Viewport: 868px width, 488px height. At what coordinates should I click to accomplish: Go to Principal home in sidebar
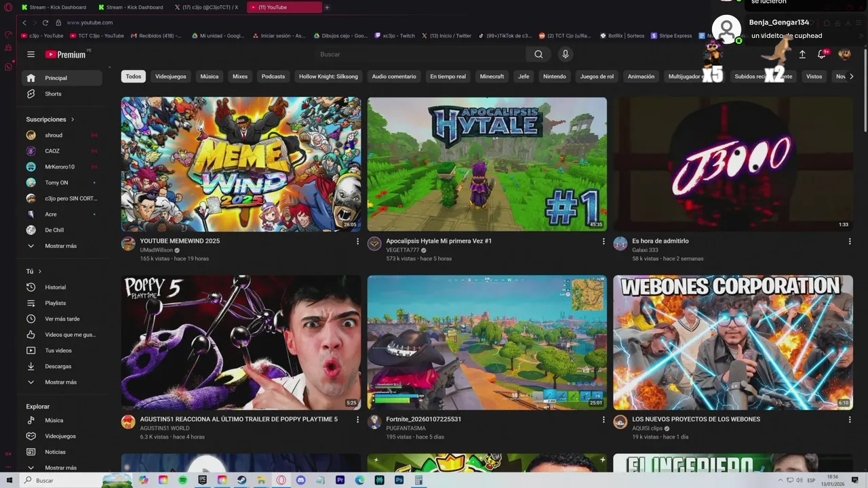[x=62, y=78]
